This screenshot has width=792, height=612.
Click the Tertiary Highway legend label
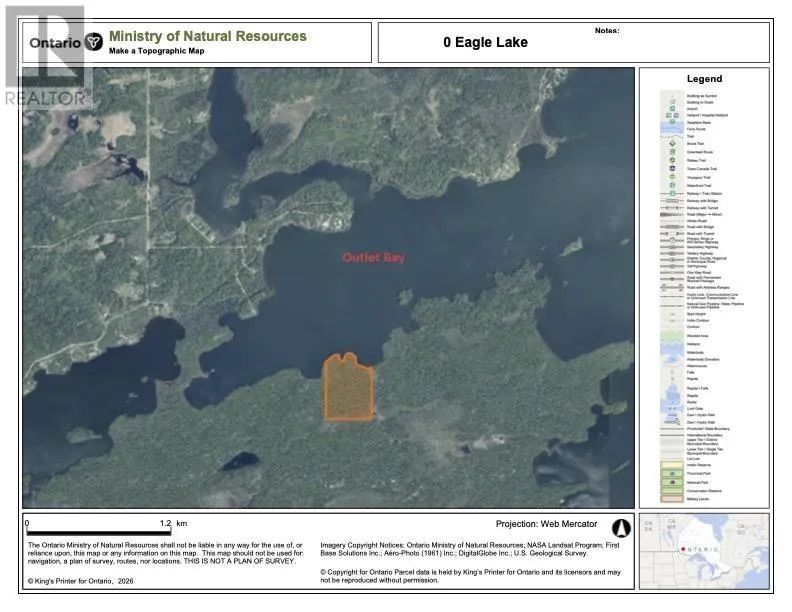[x=700, y=253]
